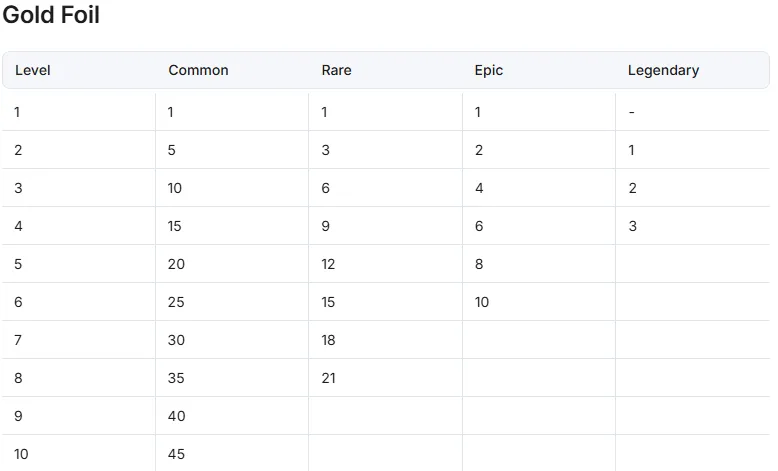Select Rare value 21 at level 8
This screenshot has height=471, width=778.
(x=328, y=378)
